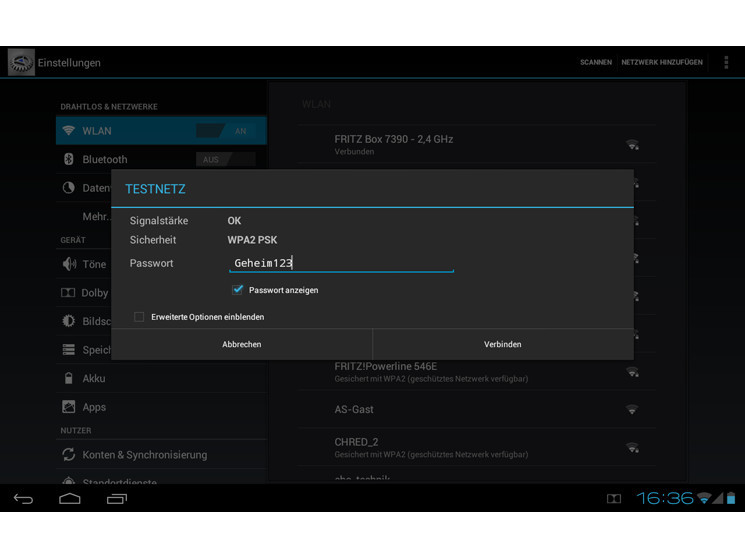
Task: Open the three-dot overflow menu
Action: pyautogui.click(x=726, y=62)
